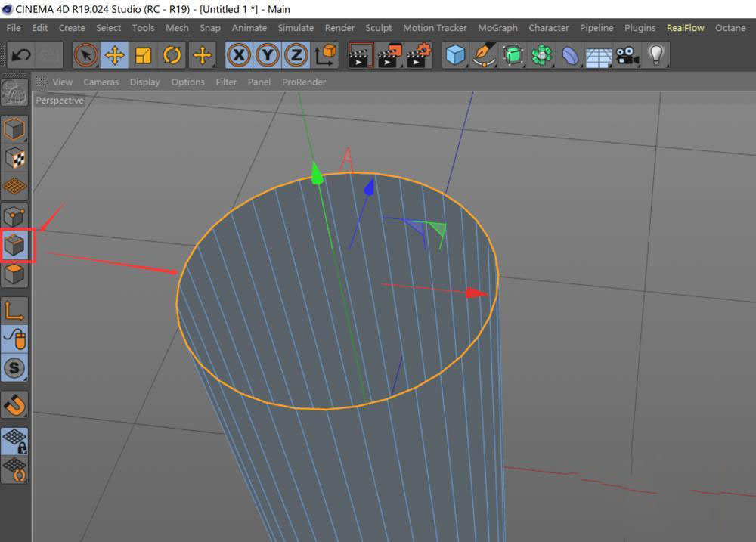Click Render View clapperboard icon
Viewport: 756px width, 542px height.
coord(361,55)
